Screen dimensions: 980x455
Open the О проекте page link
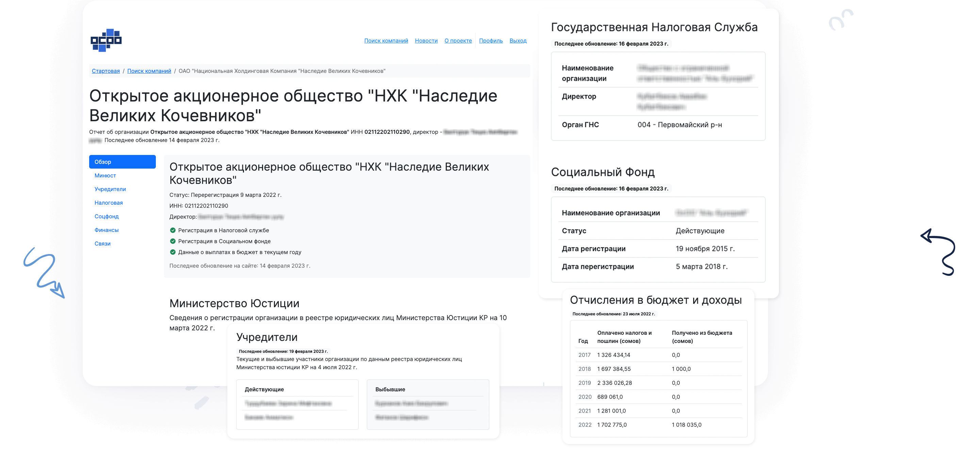pyautogui.click(x=458, y=41)
